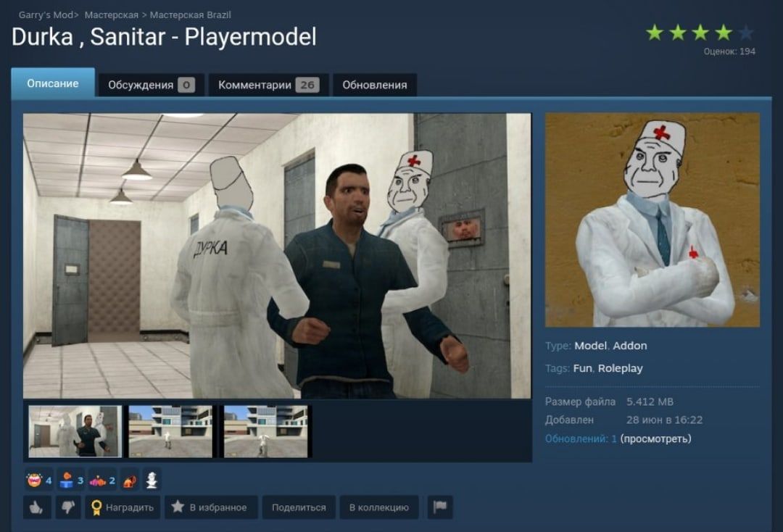Click the (просмотреть) updates link

655,439
